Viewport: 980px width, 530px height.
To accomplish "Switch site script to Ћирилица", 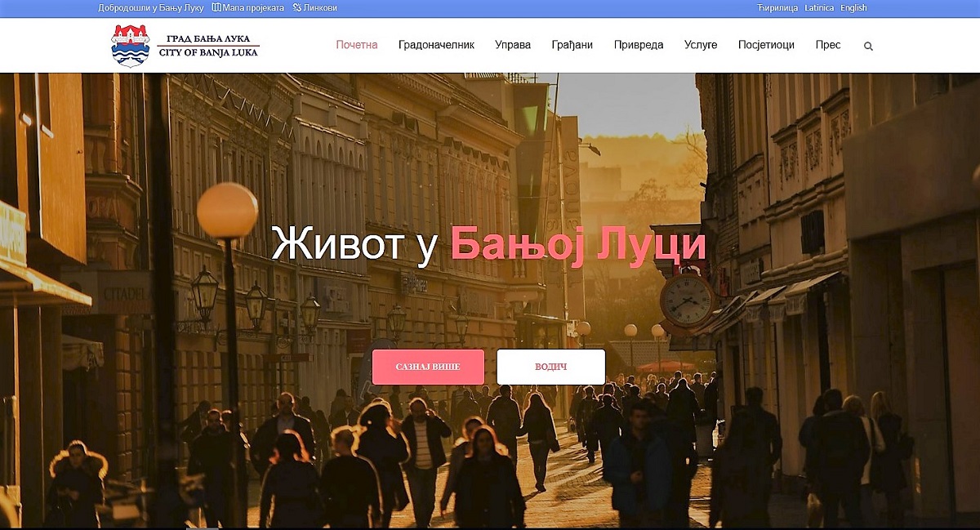I will coord(777,7).
